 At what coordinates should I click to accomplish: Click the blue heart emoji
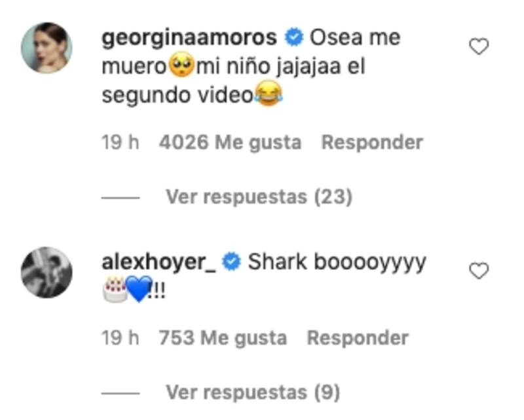[140, 289]
